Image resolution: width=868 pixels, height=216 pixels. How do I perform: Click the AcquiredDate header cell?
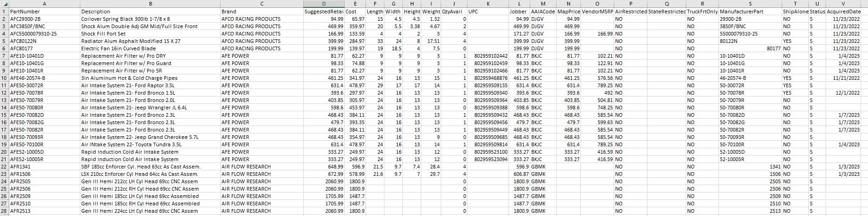point(844,12)
